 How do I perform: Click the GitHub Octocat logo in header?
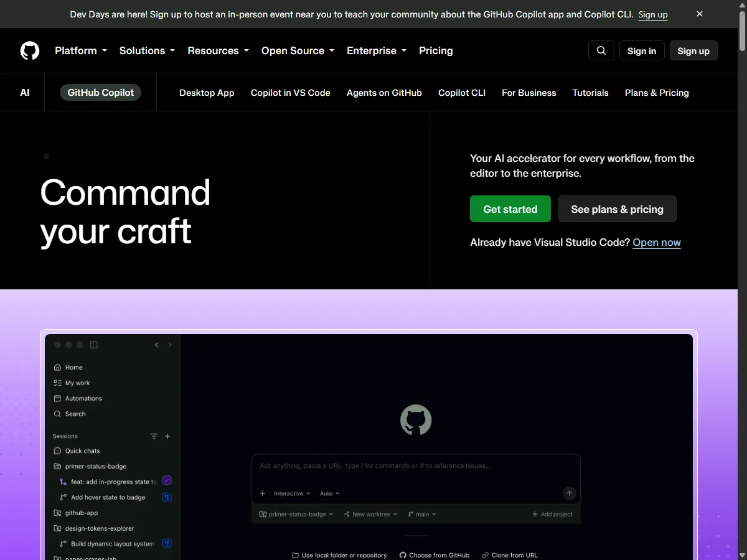(30, 50)
